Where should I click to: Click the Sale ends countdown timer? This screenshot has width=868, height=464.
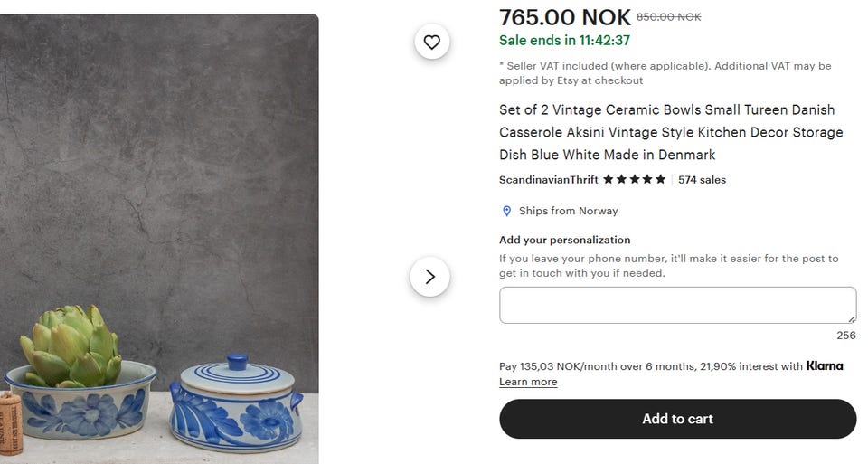tap(564, 41)
